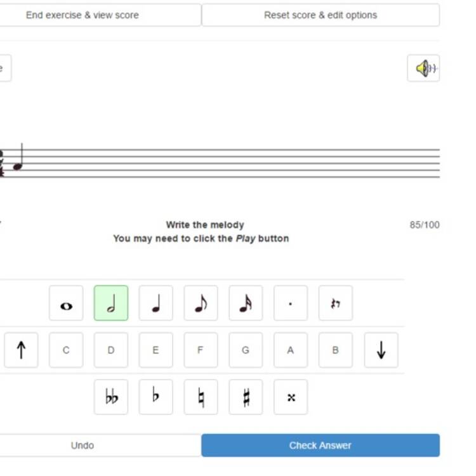
Task: Apply the double sharp accidental
Action: click(x=291, y=397)
